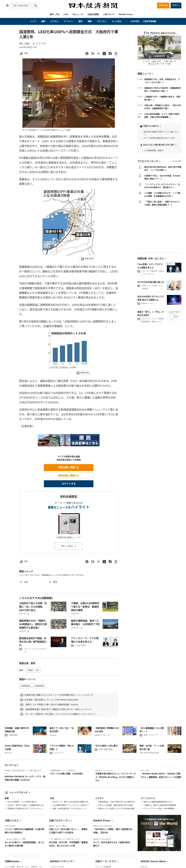Image resolution: width=186 pixels, height=868 pixels.
Task: Open the Myニュース header menu item
Action: (x=78, y=14)
